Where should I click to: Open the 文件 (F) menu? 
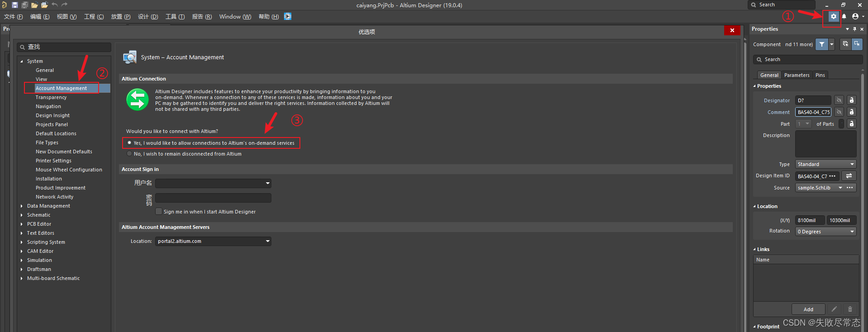point(14,16)
